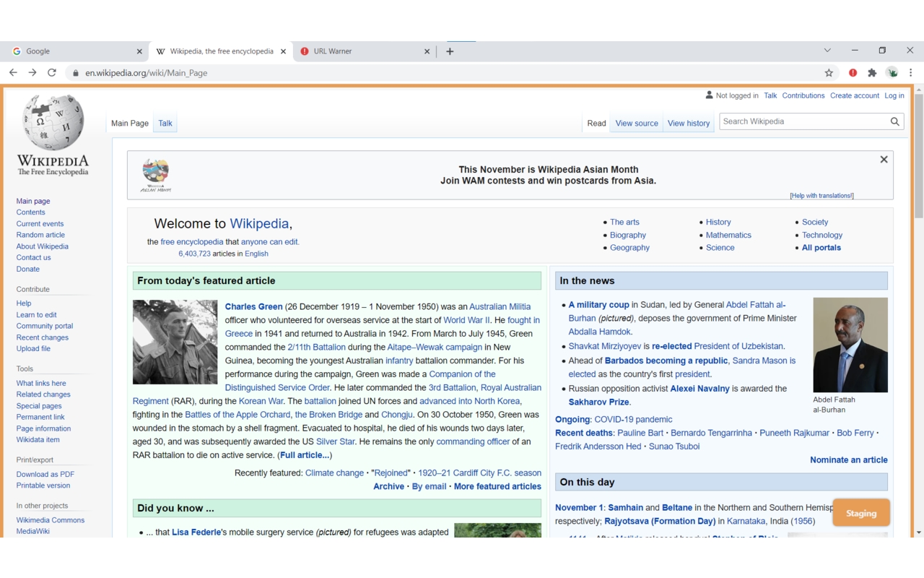Close the Google tab
This screenshot has height=578, width=924.
[x=139, y=51]
